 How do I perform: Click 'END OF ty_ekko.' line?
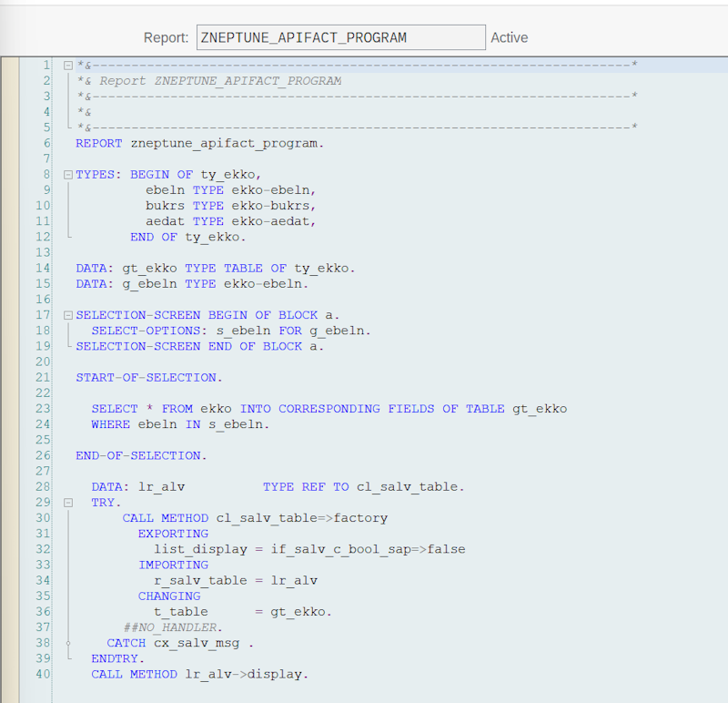(x=188, y=237)
